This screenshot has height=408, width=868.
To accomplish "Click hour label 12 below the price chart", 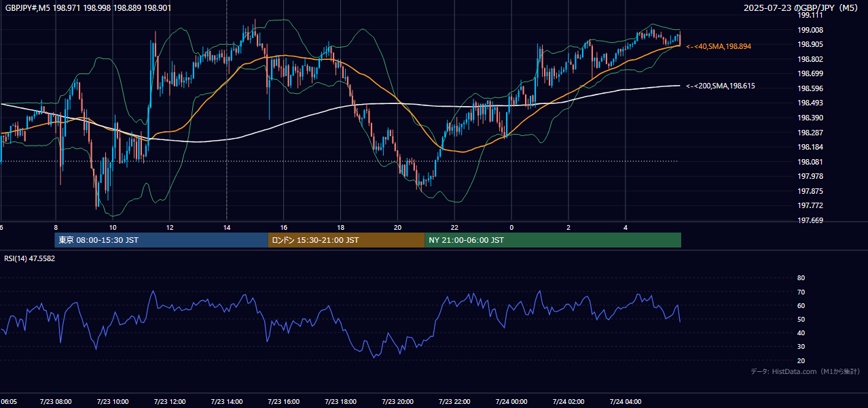I will pyautogui.click(x=170, y=227).
